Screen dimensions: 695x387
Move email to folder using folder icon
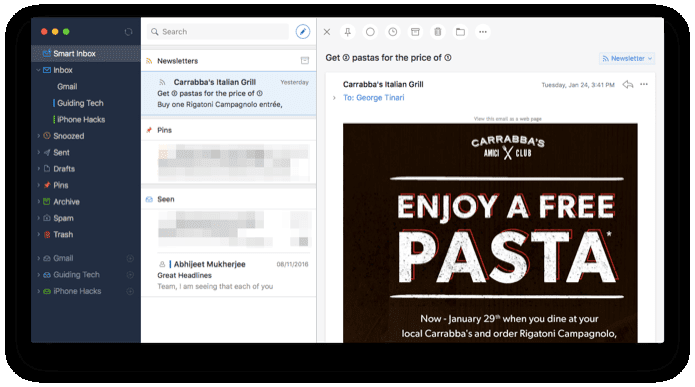461,32
